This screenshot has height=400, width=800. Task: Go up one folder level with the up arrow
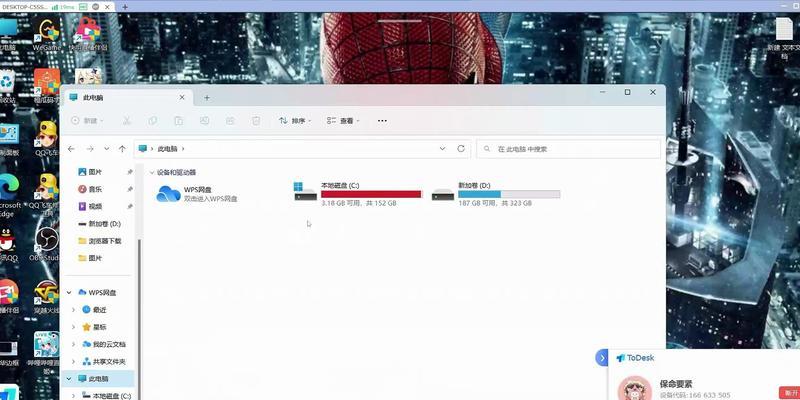click(x=122, y=149)
